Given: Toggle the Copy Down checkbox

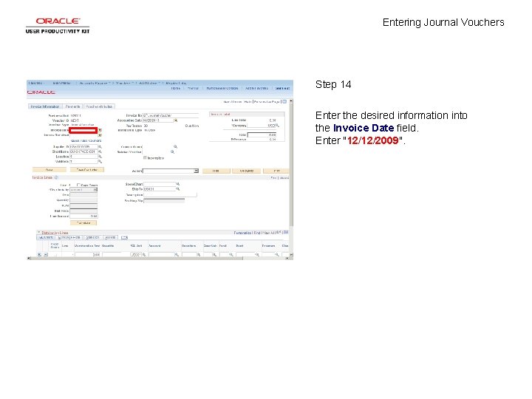Looking at the screenshot, I should [78, 185].
